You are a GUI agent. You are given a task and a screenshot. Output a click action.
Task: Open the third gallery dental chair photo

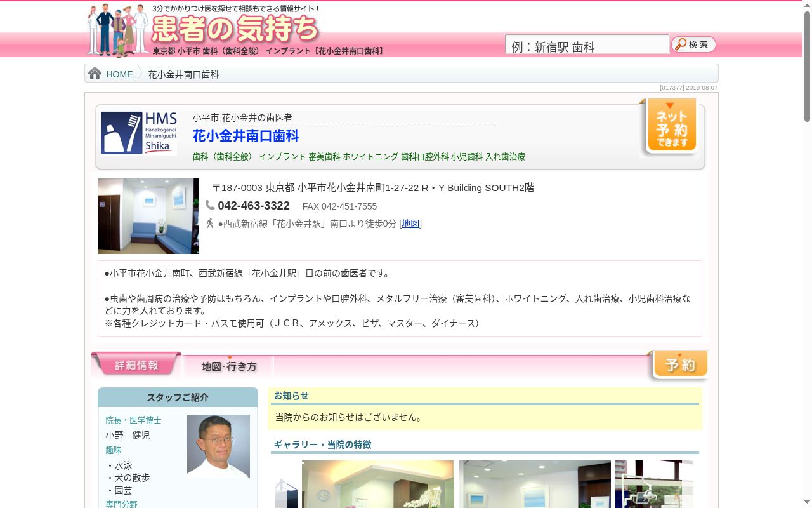tap(654, 484)
